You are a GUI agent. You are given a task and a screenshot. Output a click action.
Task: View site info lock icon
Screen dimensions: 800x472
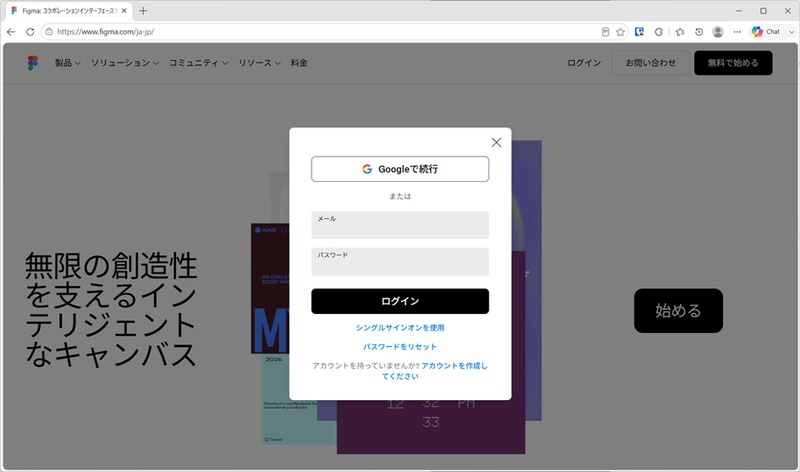tap(49, 32)
